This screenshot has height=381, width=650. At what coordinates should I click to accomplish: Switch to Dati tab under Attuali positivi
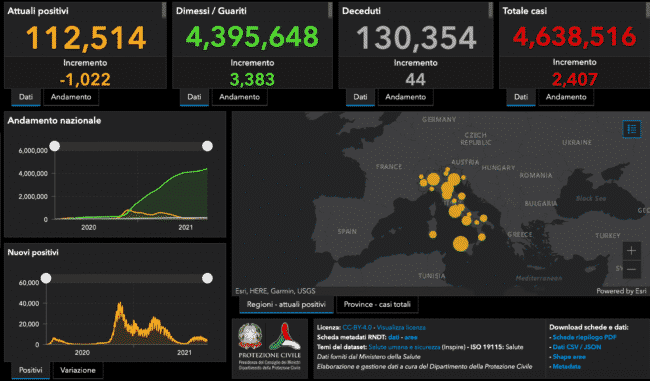[x=26, y=97]
